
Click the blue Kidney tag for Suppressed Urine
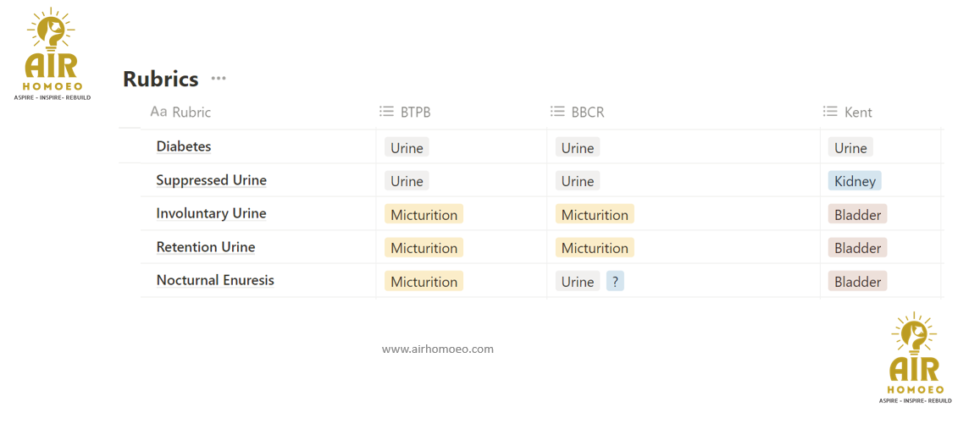[855, 181]
